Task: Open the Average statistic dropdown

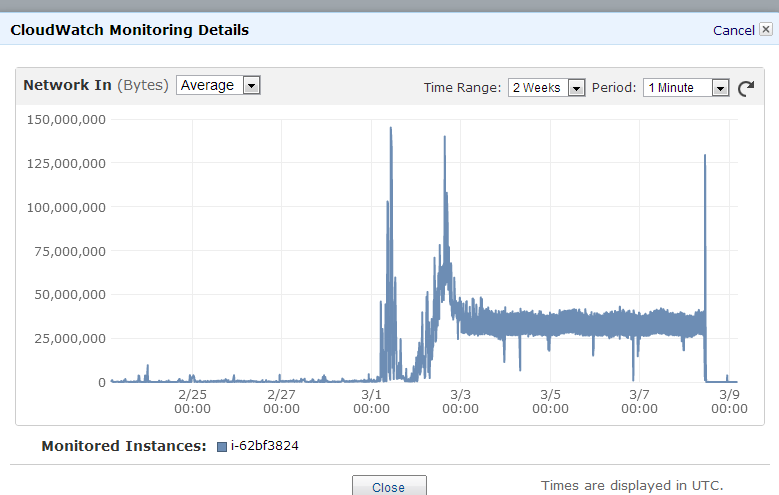Action: coord(218,86)
